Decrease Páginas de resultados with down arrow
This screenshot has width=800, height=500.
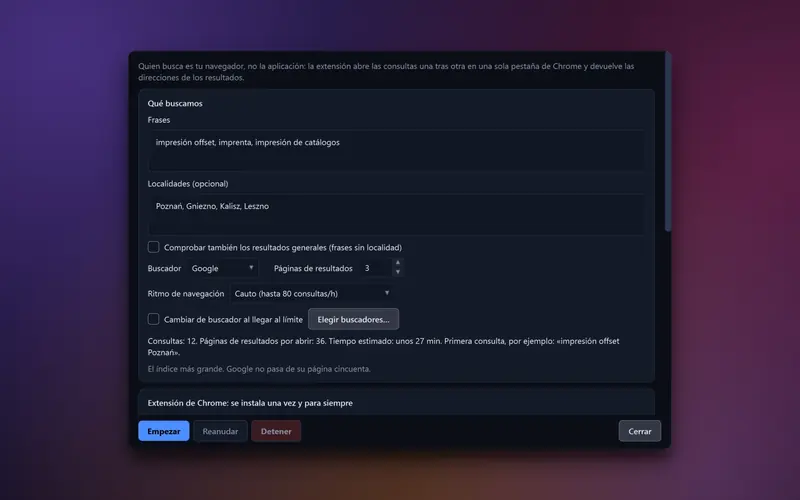[398, 272]
